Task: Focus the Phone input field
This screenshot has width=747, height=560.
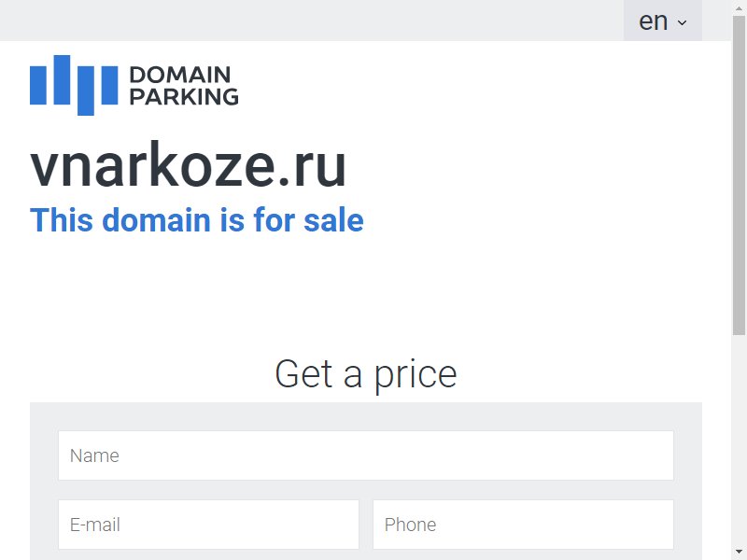Action: pyautogui.click(x=523, y=525)
